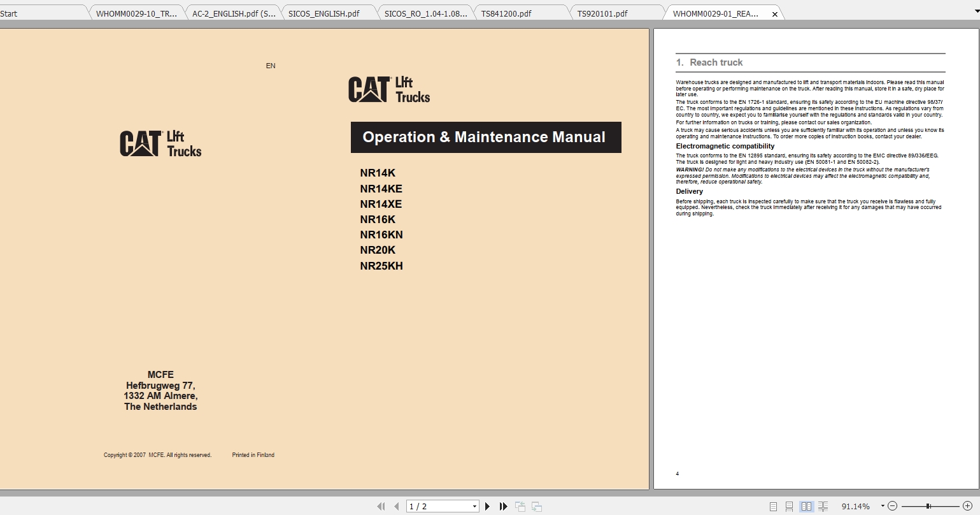Click the NR16K model name

[378, 219]
